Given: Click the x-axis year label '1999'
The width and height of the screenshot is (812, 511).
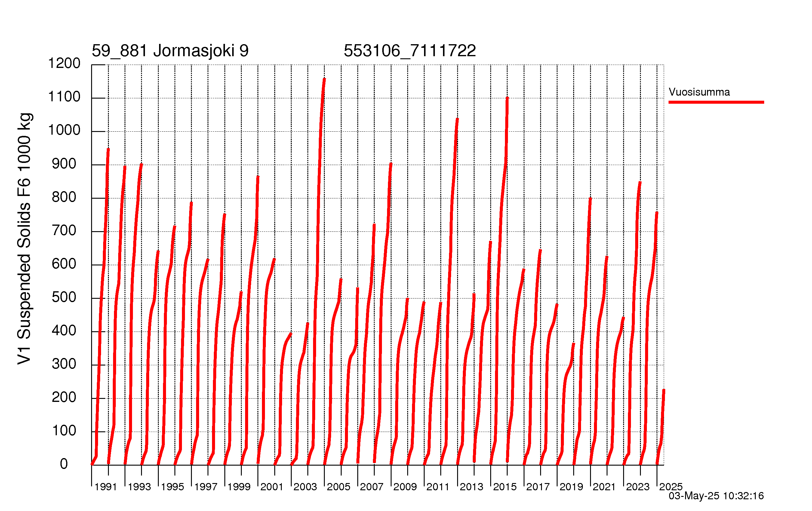Looking at the screenshot, I should tap(239, 487).
